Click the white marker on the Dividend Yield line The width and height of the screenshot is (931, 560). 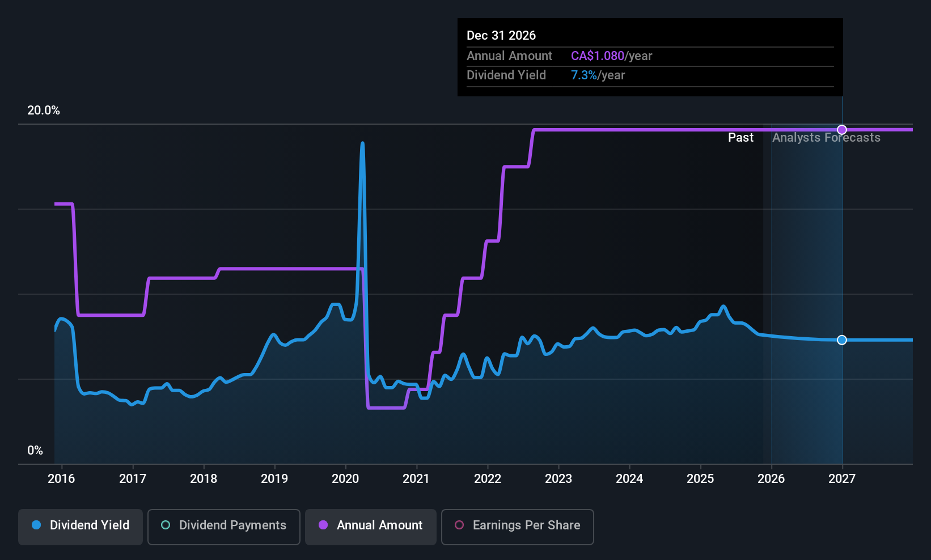pyautogui.click(x=841, y=340)
